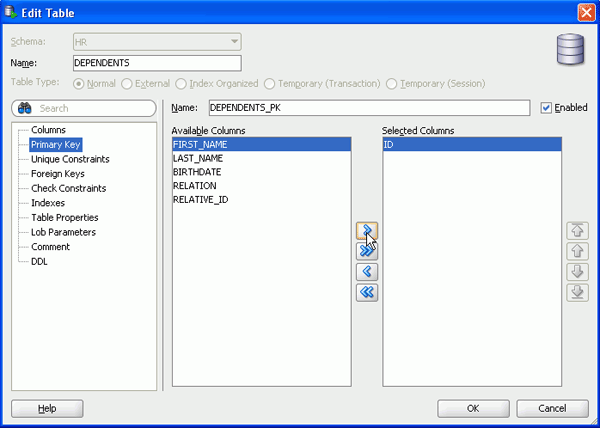
Task: Click the Help button
Action: pyautogui.click(x=47, y=408)
